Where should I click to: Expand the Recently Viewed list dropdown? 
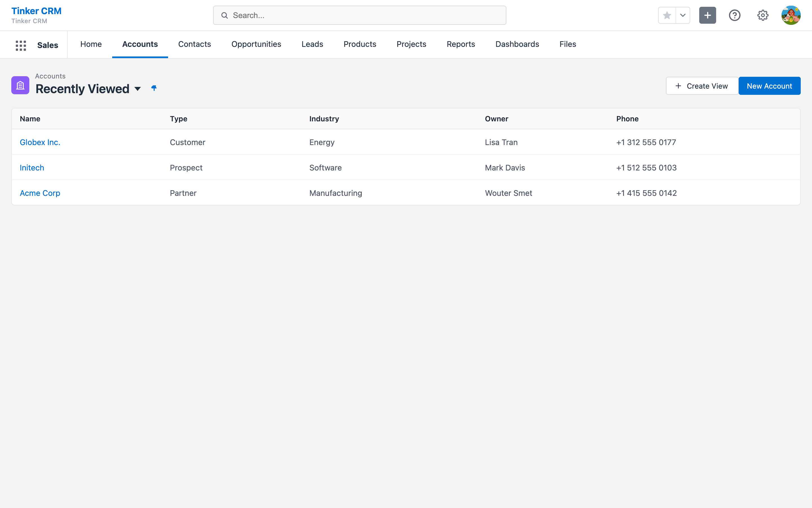tap(138, 89)
